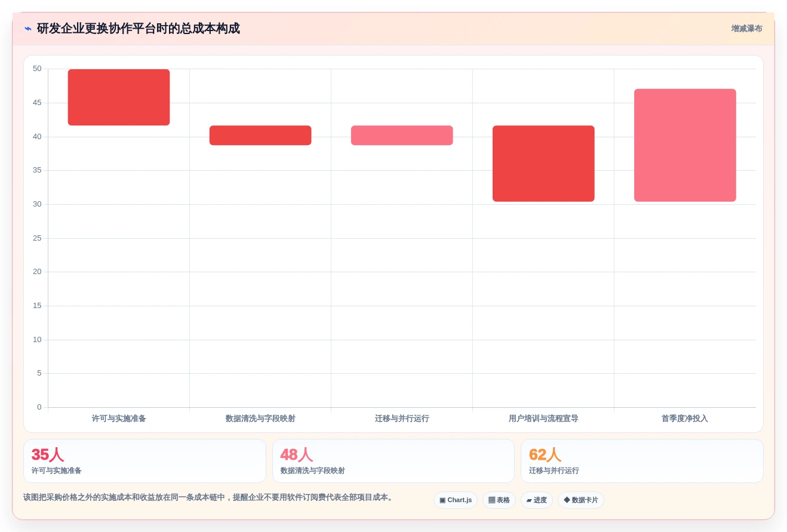Open the 48人 stat card

pyautogui.click(x=393, y=461)
